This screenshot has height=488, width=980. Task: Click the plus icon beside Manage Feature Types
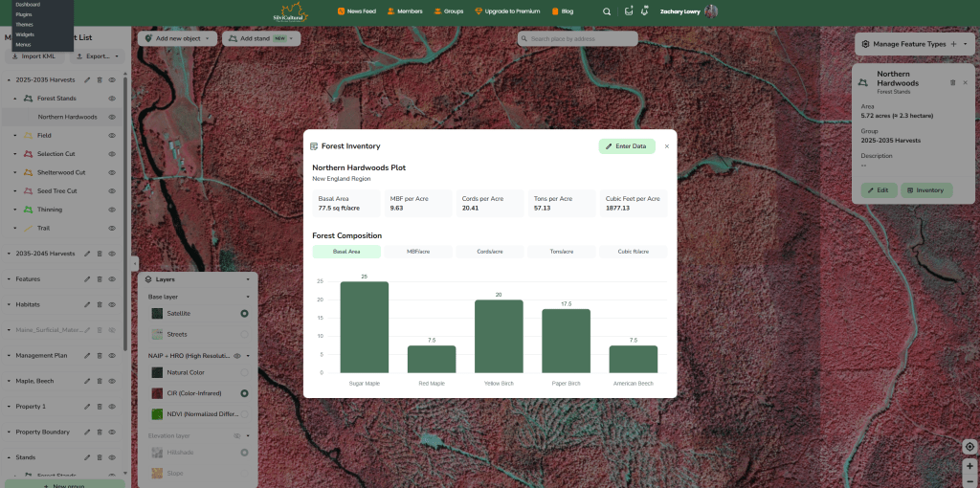(x=953, y=44)
